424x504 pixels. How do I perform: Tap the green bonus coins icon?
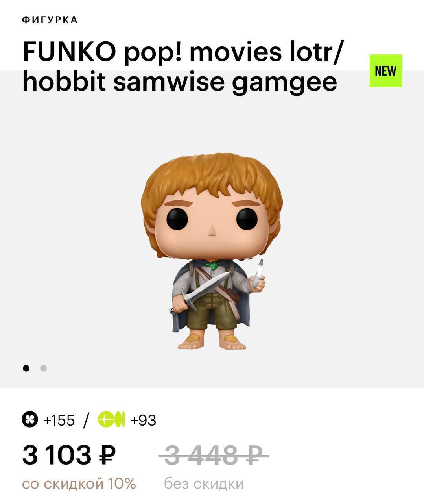pyautogui.click(x=112, y=420)
